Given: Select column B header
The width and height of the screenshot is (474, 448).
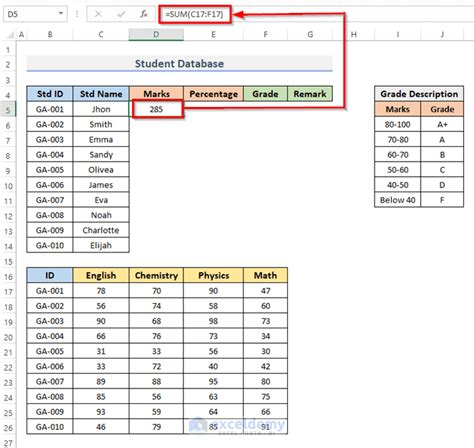Looking at the screenshot, I should (50, 34).
